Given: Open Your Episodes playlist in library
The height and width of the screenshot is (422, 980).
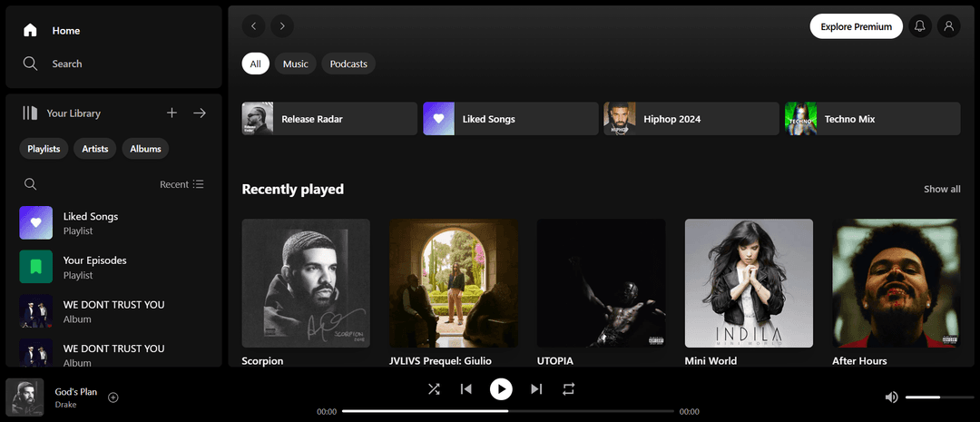Looking at the screenshot, I should point(113,267).
